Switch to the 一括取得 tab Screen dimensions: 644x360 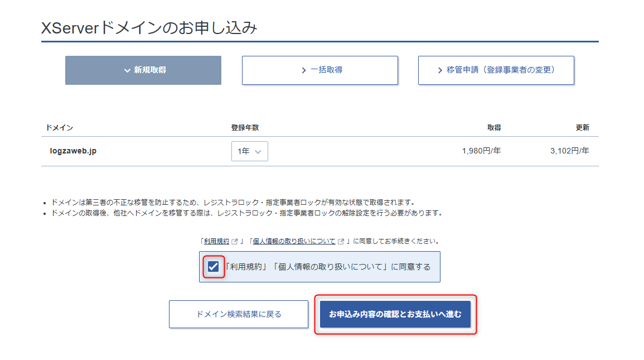coord(319,70)
